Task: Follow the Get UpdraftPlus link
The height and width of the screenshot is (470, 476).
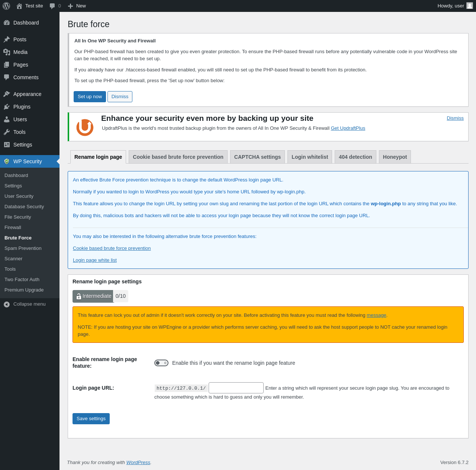Action: (348, 128)
